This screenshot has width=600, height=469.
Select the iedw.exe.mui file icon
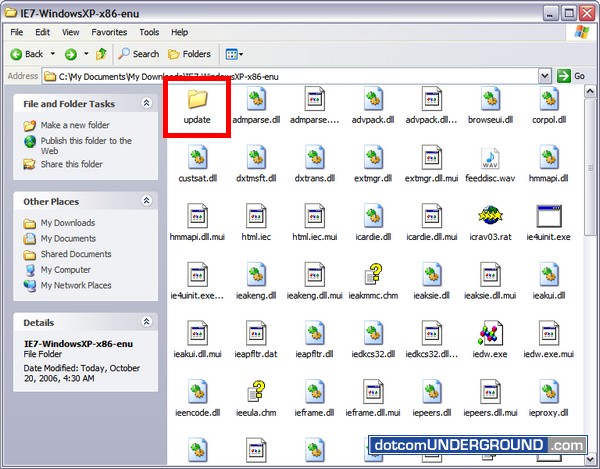click(x=549, y=333)
